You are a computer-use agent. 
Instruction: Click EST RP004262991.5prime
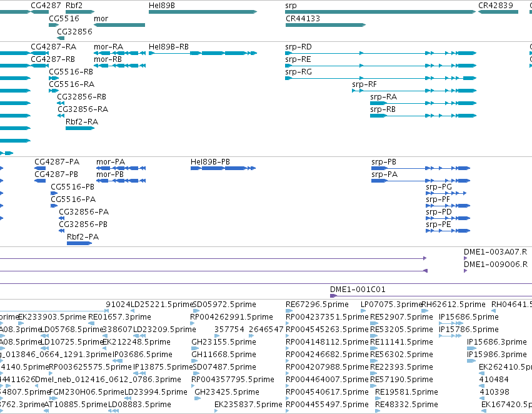pos(231,317)
